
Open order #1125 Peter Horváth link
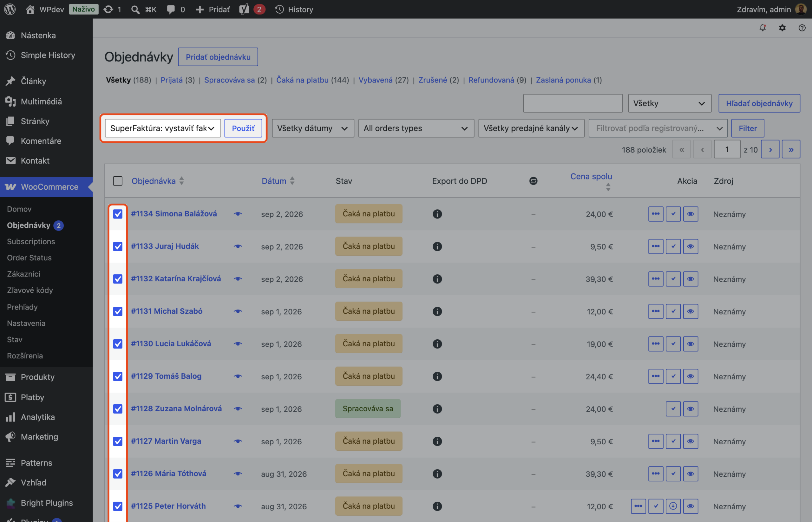[x=168, y=506]
